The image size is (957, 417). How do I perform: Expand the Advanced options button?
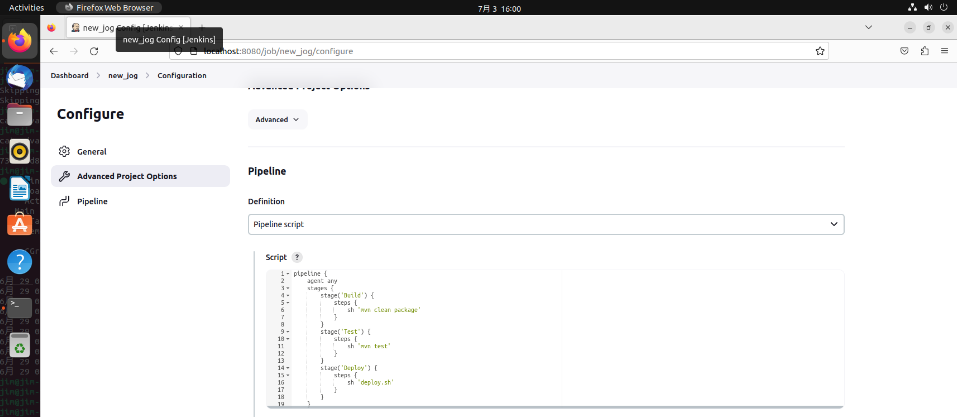pyautogui.click(x=278, y=120)
